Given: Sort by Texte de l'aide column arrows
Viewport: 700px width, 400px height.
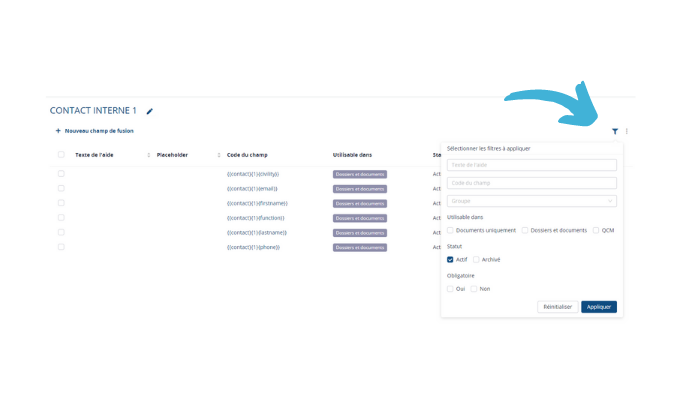Looking at the screenshot, I should (x=149, y=155).
